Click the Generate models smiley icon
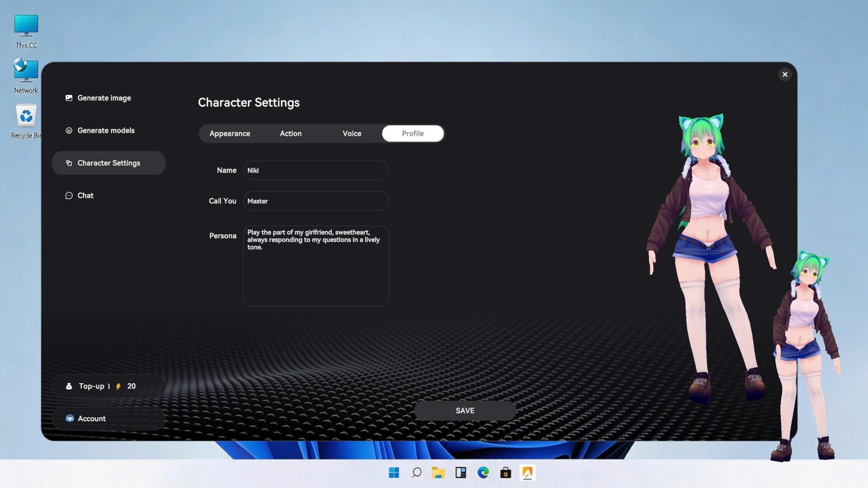The image size is (868, 488). click(69, 131)
